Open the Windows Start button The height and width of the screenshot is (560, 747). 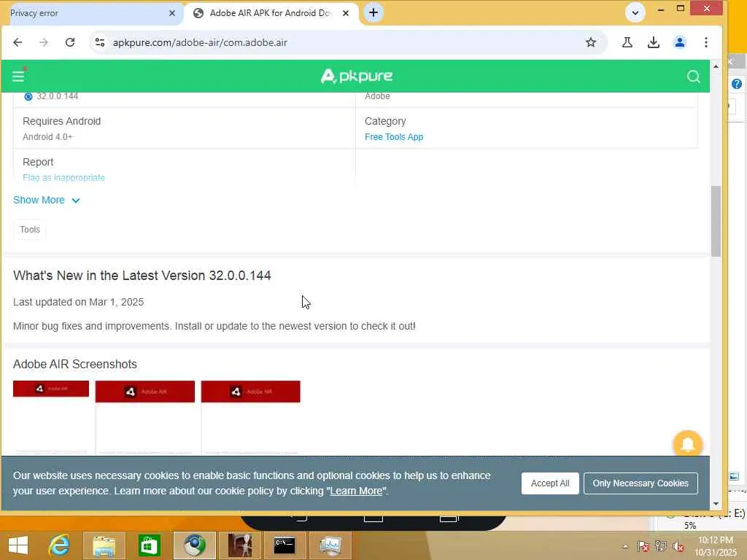pos(18,545)
